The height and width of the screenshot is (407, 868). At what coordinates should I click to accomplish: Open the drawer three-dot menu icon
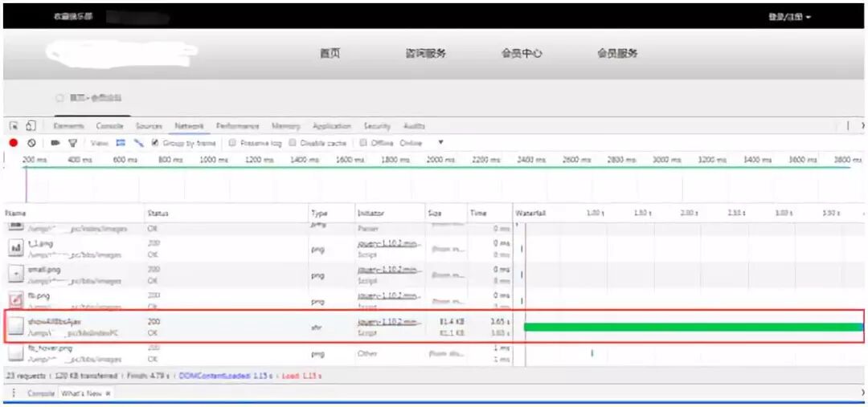click(x=14, y=393)
